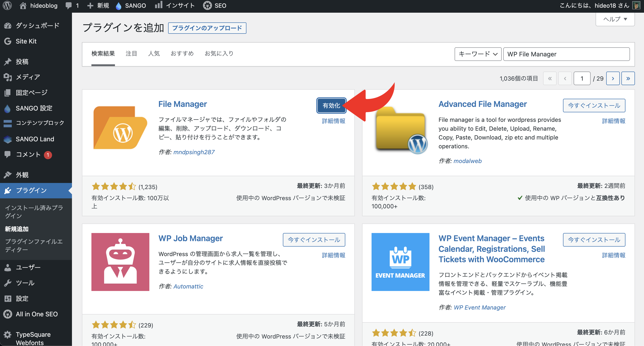Jump to last results page arrow
This screenshot has height=346, width=644.
pos(628,79)
